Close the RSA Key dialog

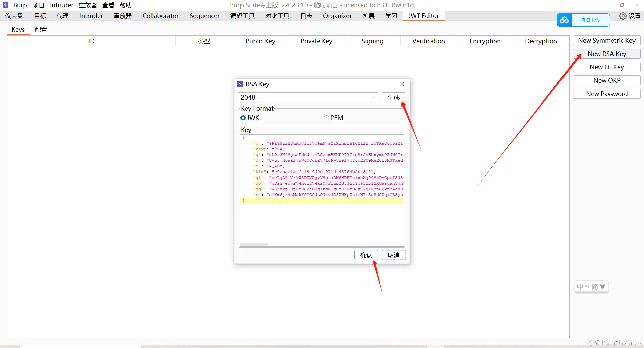402,84
